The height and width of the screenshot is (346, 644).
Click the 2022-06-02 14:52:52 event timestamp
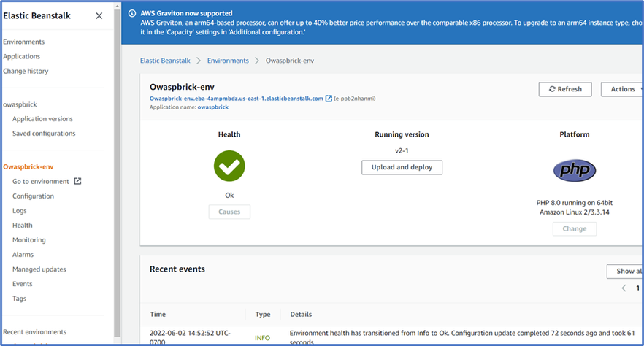pyautogui.click(x=190, y=337)
